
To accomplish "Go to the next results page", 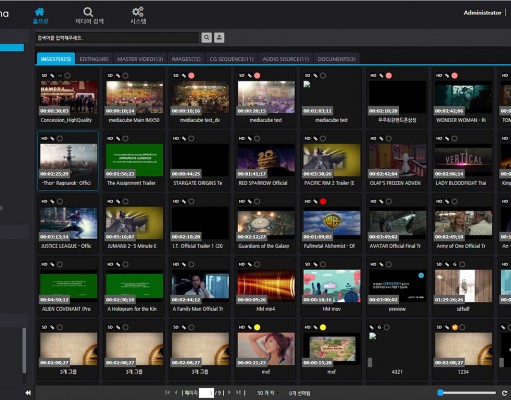I will point(229,393).
